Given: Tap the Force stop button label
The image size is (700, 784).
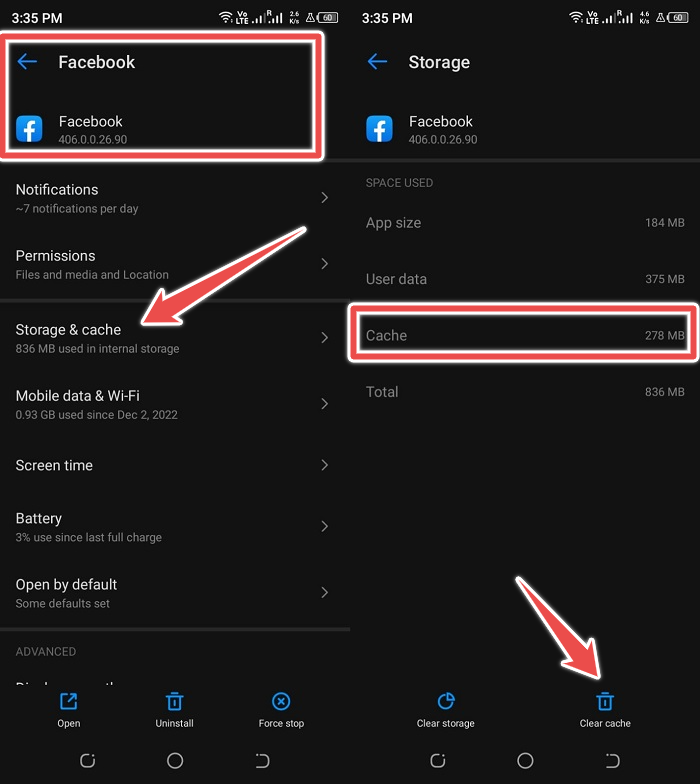Looking at the screenshot, I should (281, 724).
